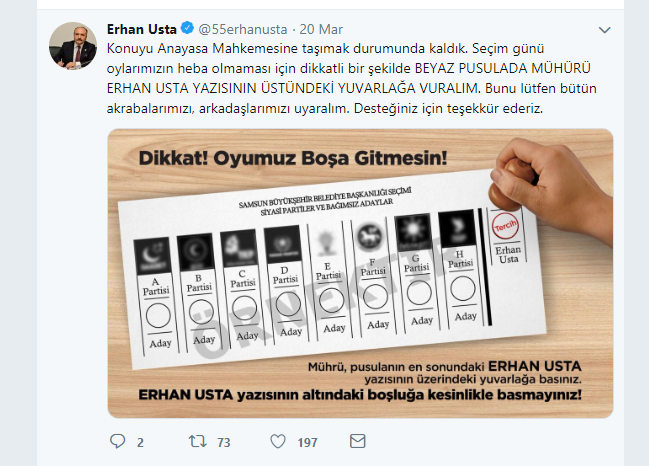The height and width of the screenshot is (466, 649).
Task: Open tweet options chevron menu
Action: (605, 30)
